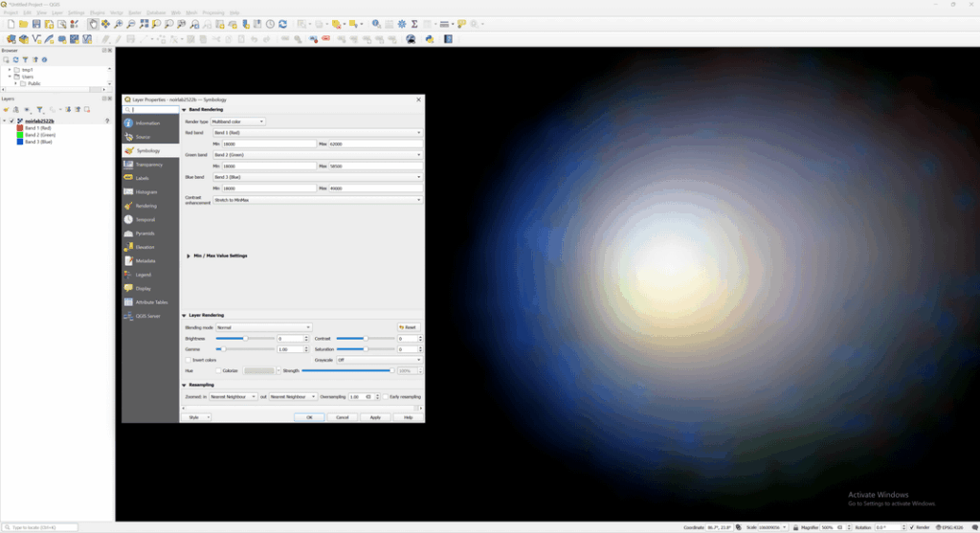Screen dimensions: 980x533
Task: Click the Refresh icon in Browser panel
Action: coord(15,60)
